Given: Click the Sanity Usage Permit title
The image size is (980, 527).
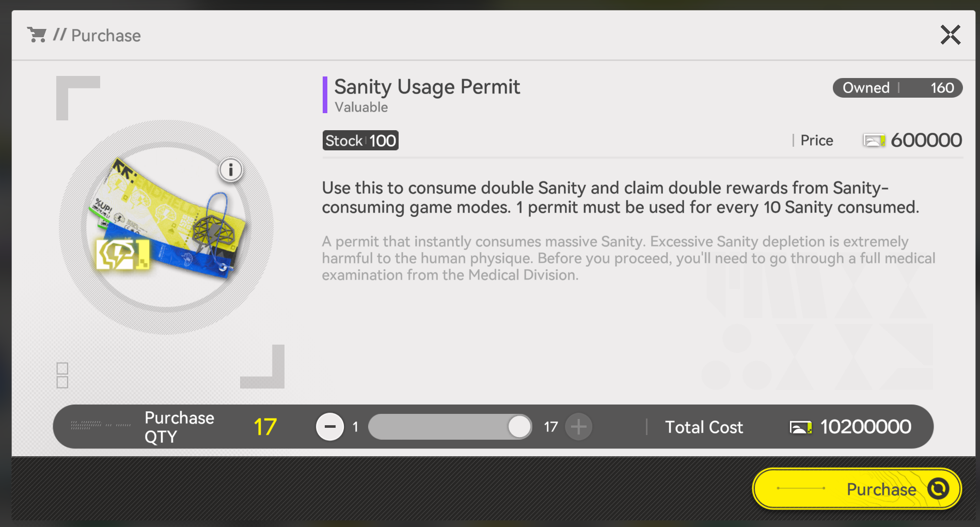Looking at the screenshot, I should 427,87.
